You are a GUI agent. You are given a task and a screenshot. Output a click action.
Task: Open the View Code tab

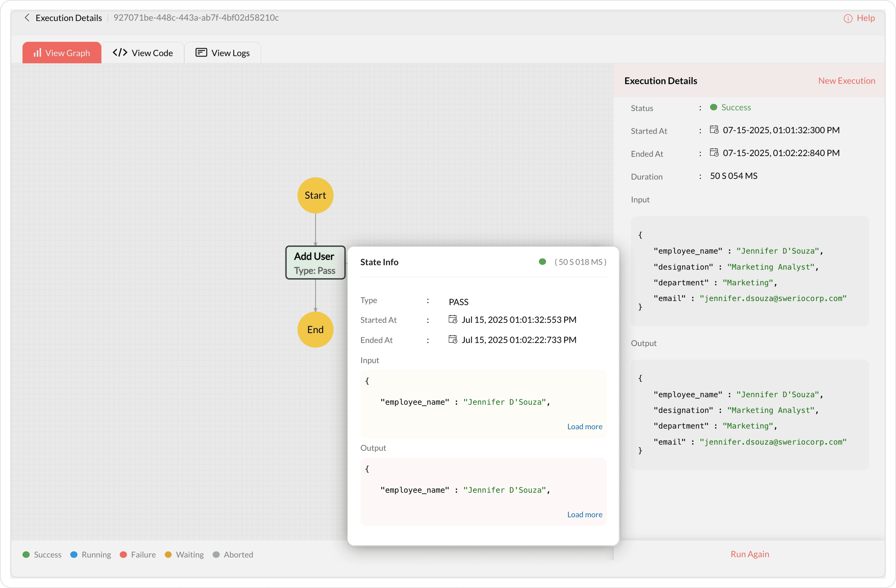coord(143,53)
